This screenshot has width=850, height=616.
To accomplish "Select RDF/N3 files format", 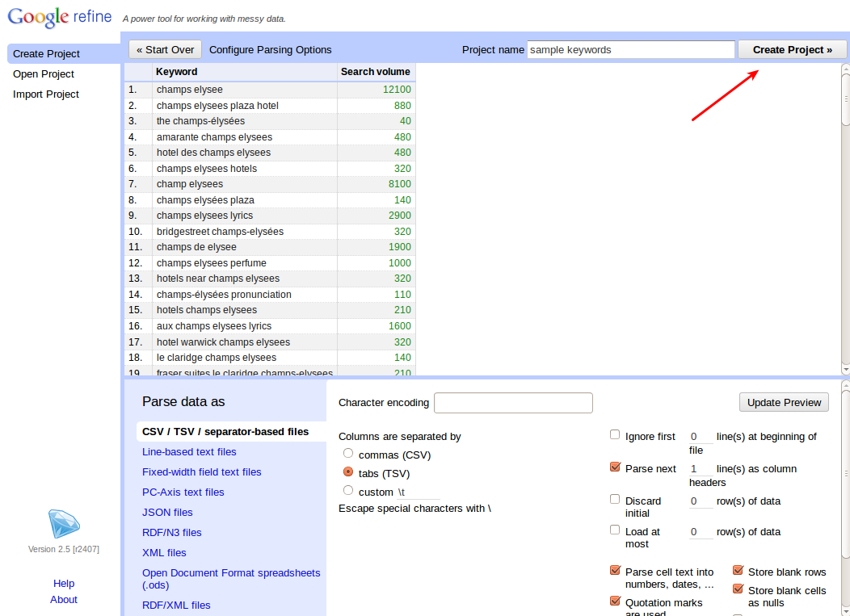I will tap(172, 533).
